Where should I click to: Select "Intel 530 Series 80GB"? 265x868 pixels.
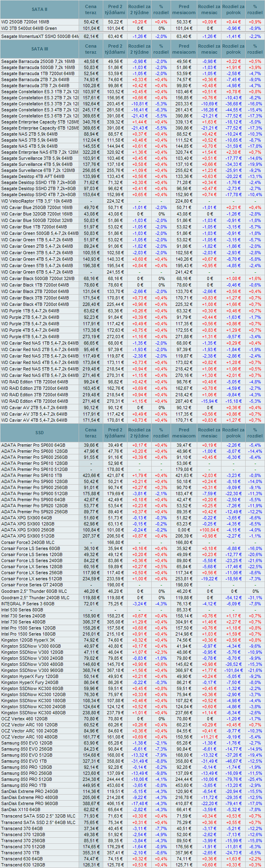click(22, 610)
